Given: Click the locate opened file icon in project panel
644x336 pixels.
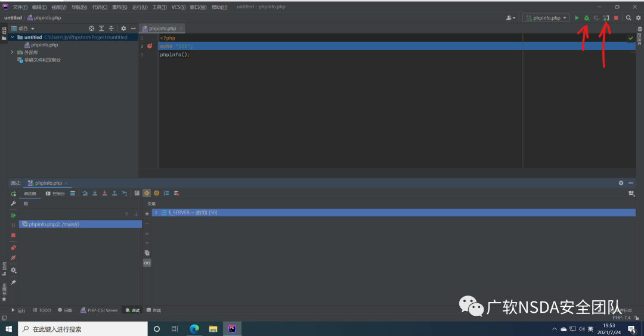Looking at the screenshot, I should click(x=92, y=29).
